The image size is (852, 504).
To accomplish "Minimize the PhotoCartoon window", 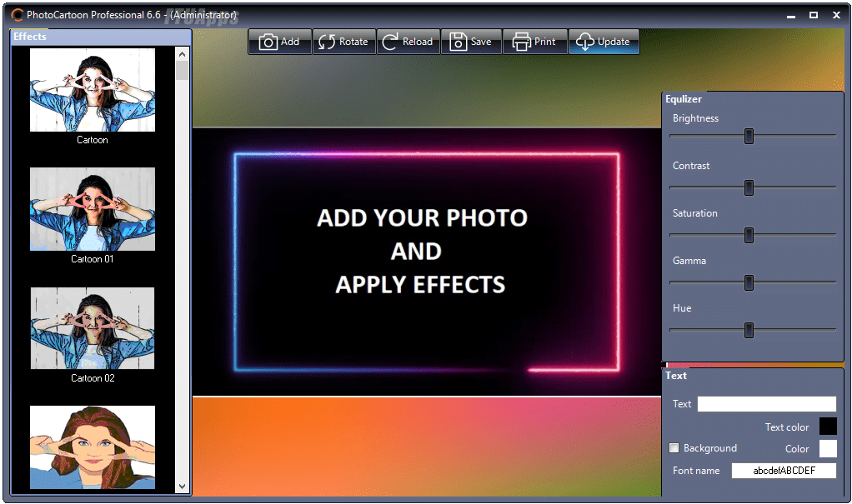I will click(791, 15).
